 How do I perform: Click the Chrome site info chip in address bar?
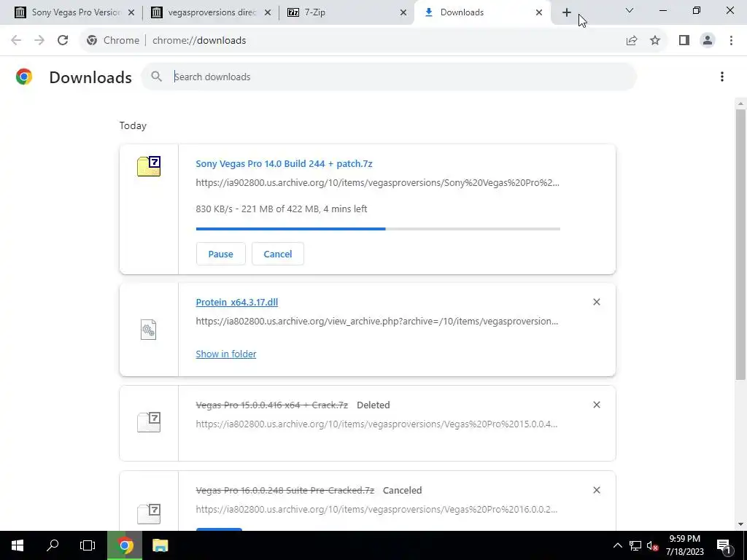coord(113,41)
